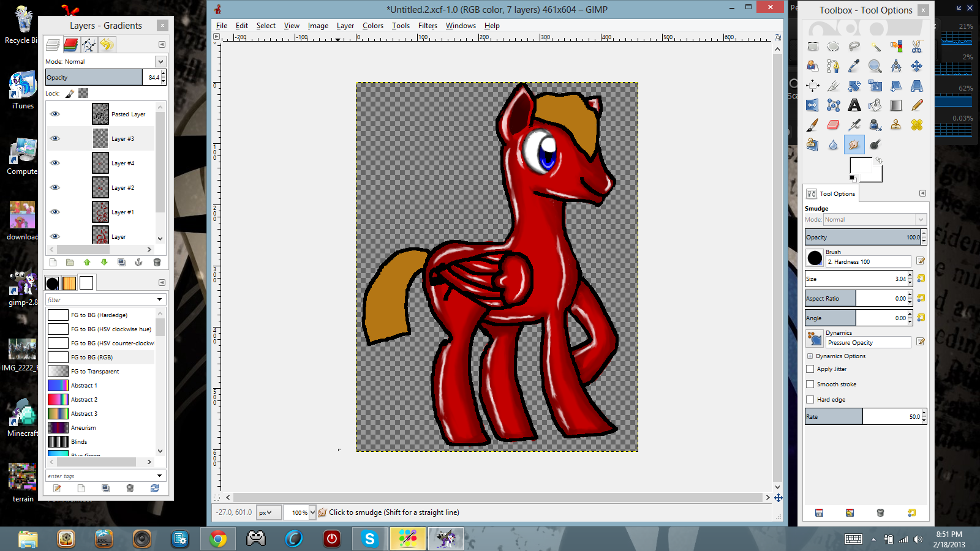
Task: Toggle visibility of Layer #3
Action: coord(55,138)
